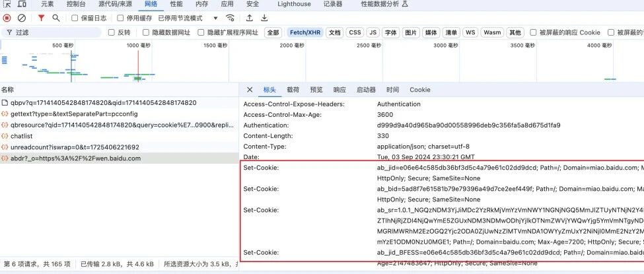This screenshot has height=274, width=644.
Task: Open the 记录器 panel tab
Action: (x=333, y=4)
